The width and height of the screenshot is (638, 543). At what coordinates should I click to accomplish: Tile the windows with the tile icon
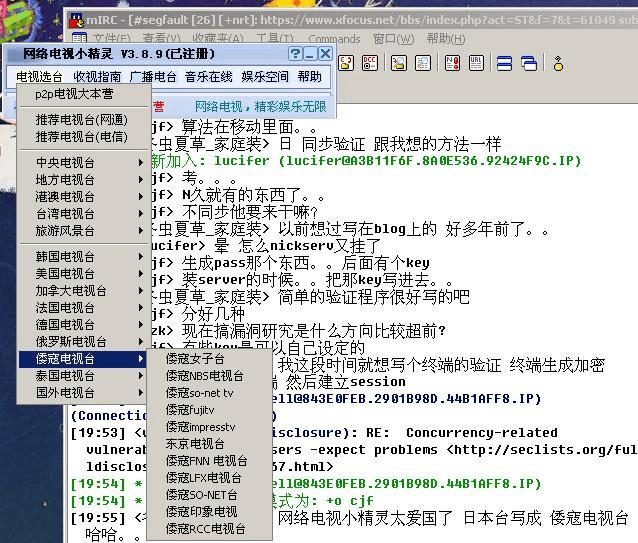pos(505,63)
